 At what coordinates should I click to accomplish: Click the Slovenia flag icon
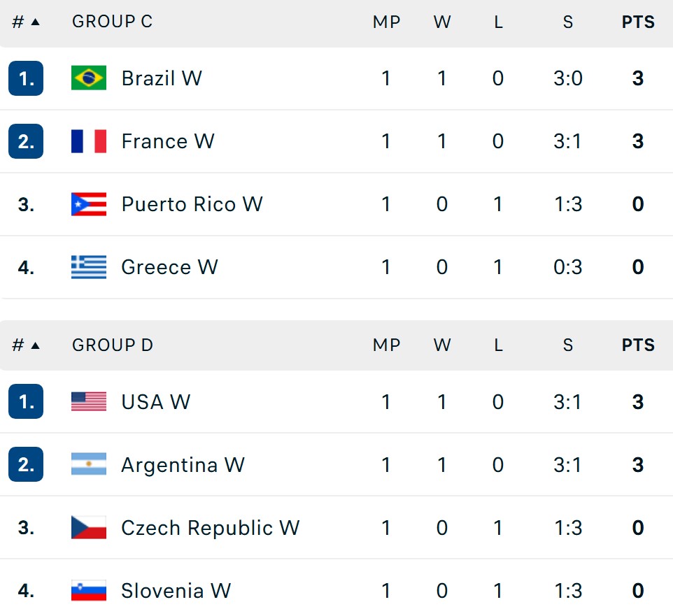tap(89, 590)
